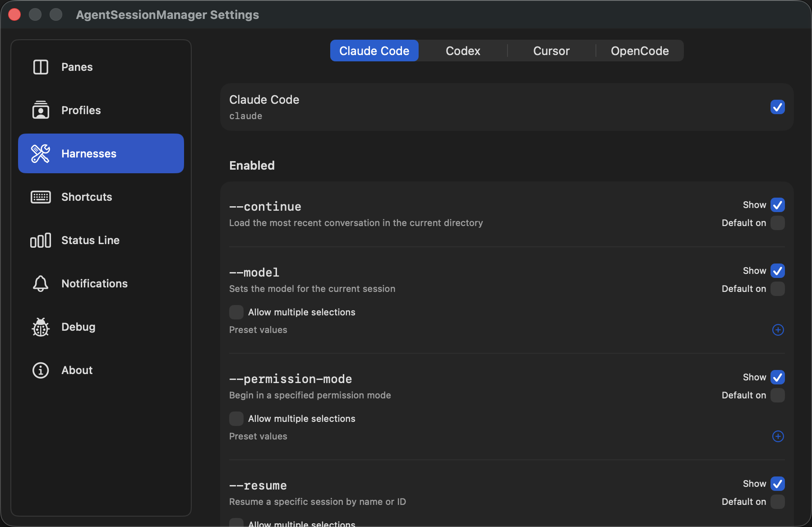Uncheck Show for --permission-mode

pos(778,377)
